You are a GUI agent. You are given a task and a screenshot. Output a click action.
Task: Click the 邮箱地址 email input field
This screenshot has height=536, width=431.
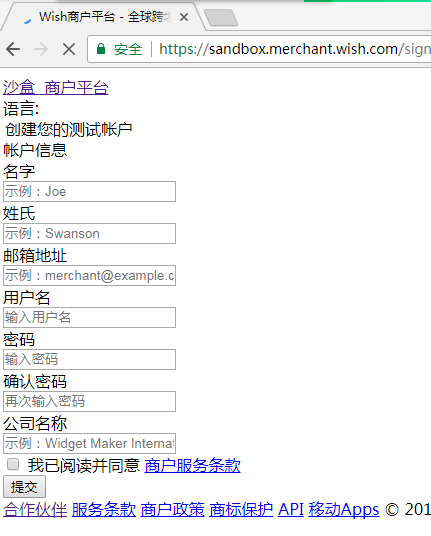(90, 276)
